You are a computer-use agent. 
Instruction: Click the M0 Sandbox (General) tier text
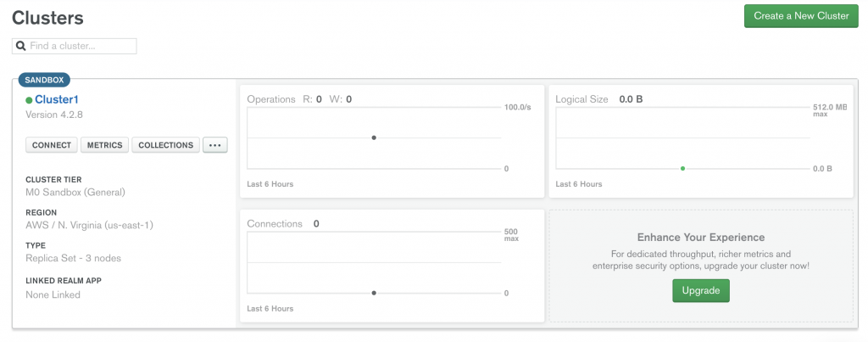point(75,193)
